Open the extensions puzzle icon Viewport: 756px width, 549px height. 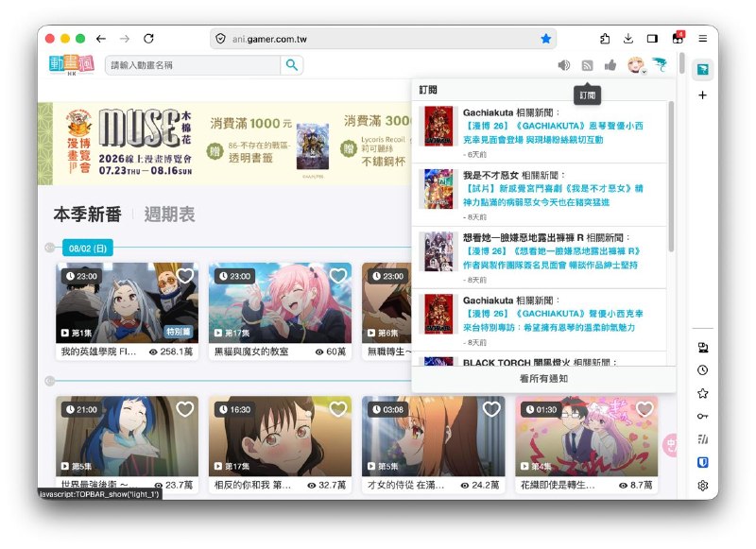605,39
